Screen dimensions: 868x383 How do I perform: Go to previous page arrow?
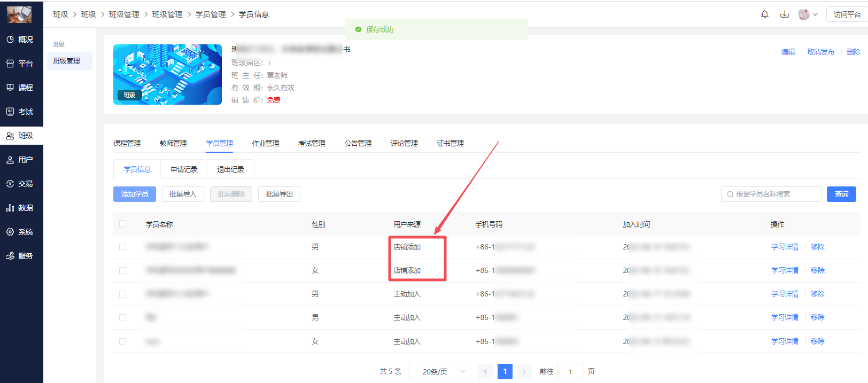(486, 372)
